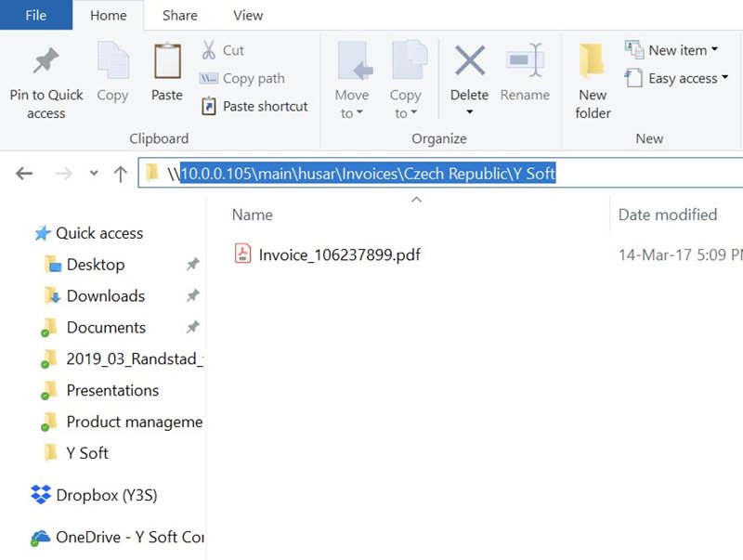743x560 pixels.
Task: Unpin Documents using its pin icon
Action: click(192, 327)
